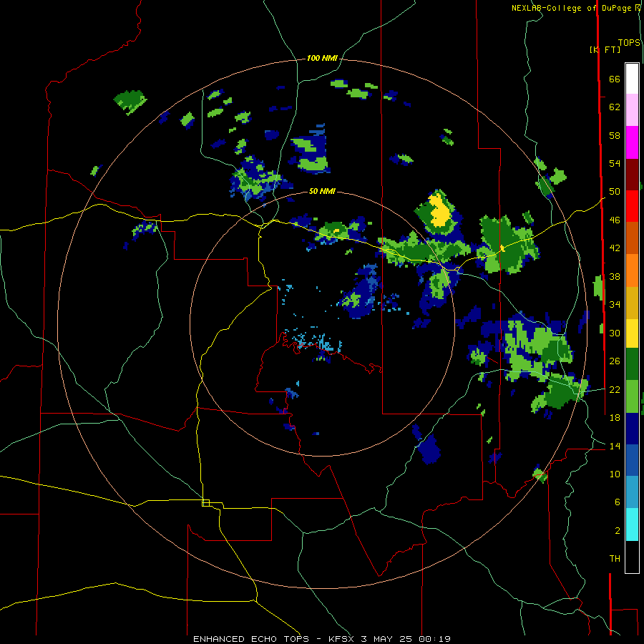644x644 pixels.
Task: Select the black TH legend swatch
Action: point(632,557)
